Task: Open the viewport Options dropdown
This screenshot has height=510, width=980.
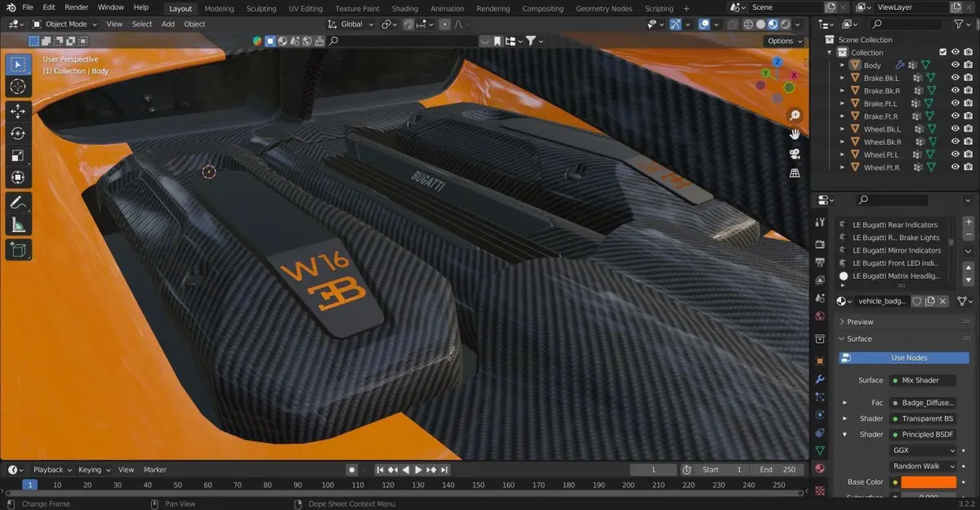Action: coord(783,41)
